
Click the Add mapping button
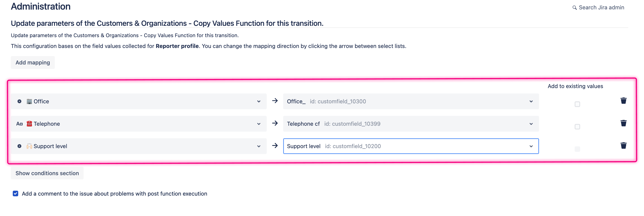click(32, 62)
